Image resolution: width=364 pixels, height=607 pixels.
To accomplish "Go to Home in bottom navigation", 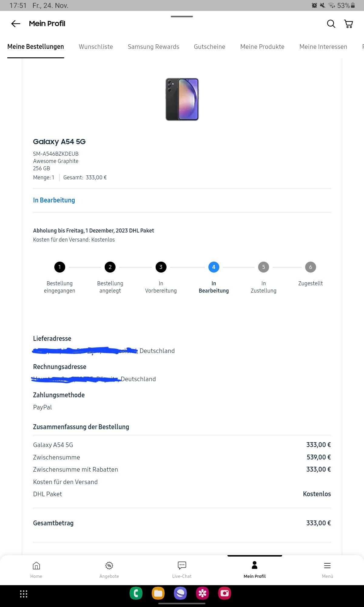I will point(36,569).
